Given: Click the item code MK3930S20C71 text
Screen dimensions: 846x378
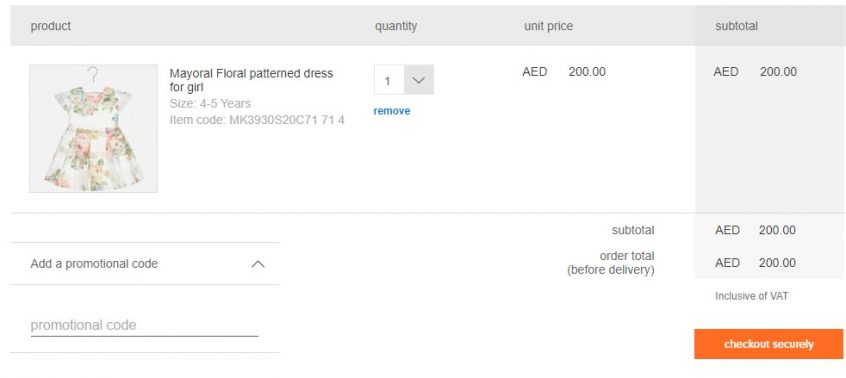Looking at the screenshot, I should pos(257,120).
